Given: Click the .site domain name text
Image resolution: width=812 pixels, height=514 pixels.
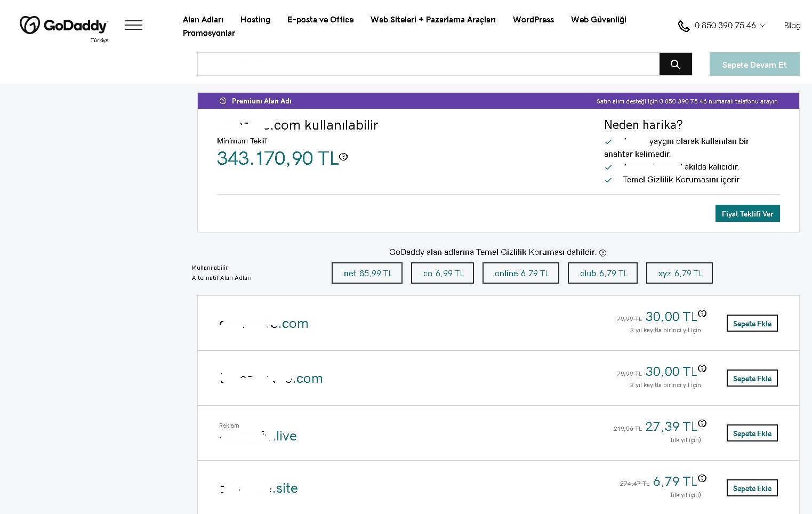Looking at the screenshot, I should [x=258, y=488].
